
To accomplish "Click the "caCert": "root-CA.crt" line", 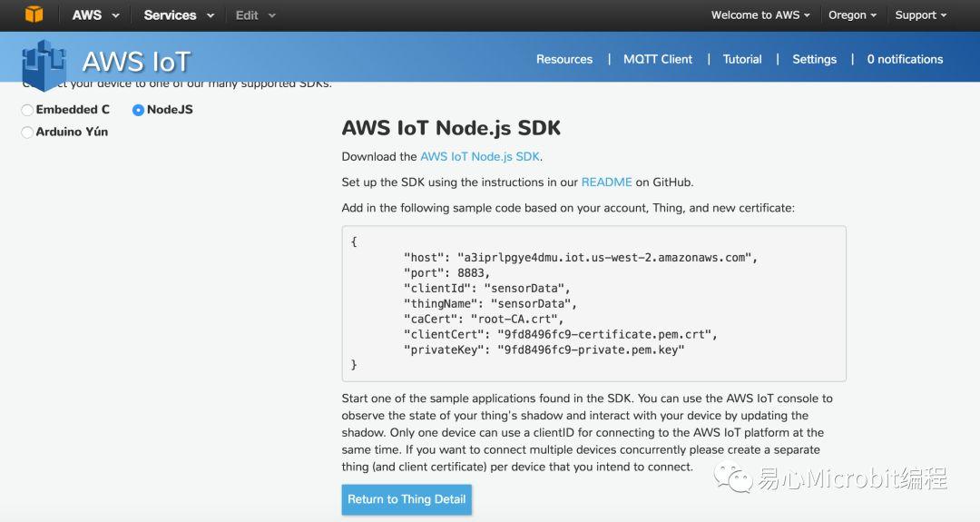I will (484, 319).
